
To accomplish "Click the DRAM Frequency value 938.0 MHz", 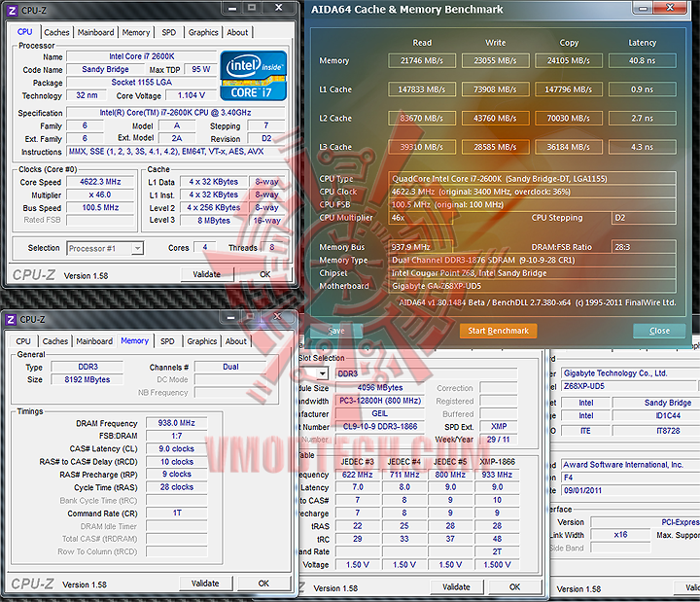I will [x=177, y=423].
